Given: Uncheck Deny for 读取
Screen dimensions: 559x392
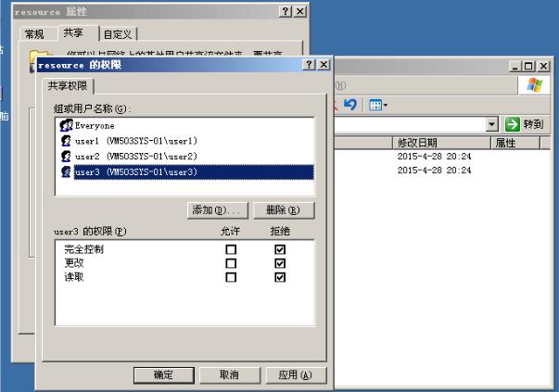Looking at the screenshot, I should click(x=280, y=277).
